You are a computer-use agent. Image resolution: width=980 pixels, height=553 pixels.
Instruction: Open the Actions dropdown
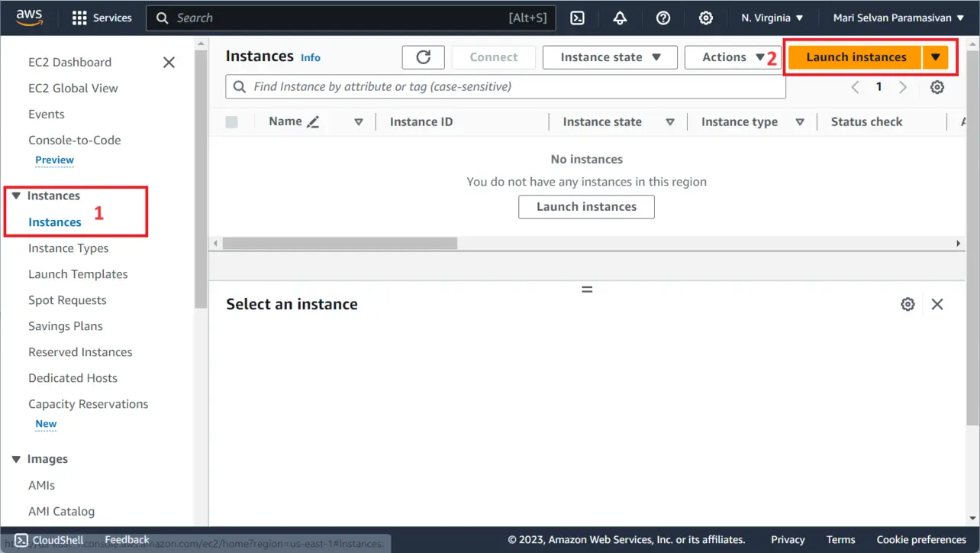point(733,57)
